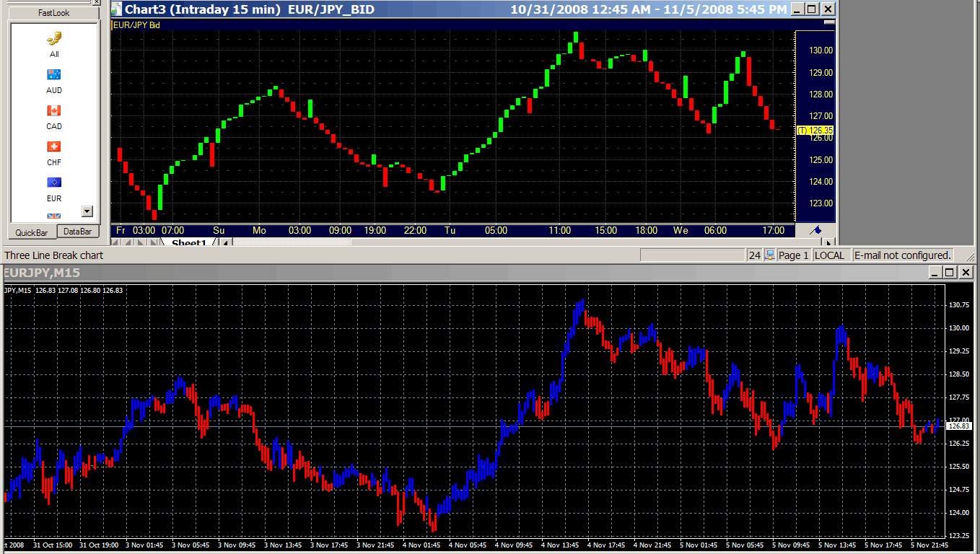Select the All currencies coin icon

point(54,38)
